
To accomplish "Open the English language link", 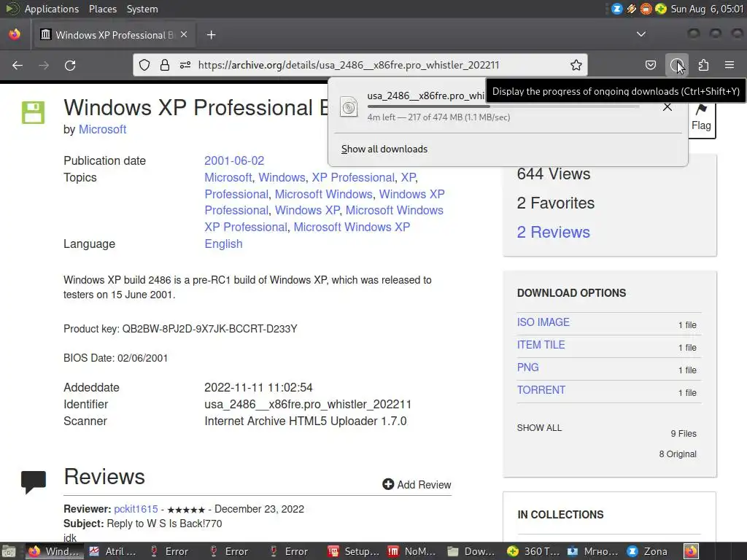I will [223, 244].
